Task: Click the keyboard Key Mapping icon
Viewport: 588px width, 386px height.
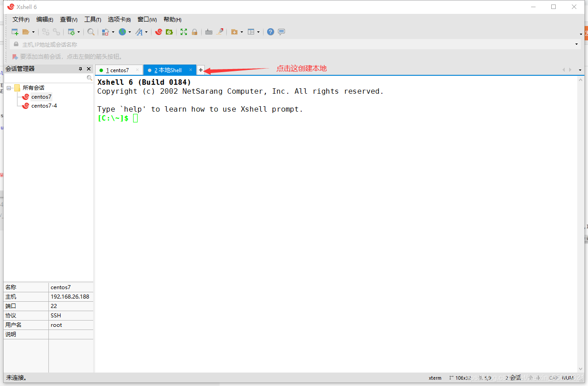Action: pos(209,32)
